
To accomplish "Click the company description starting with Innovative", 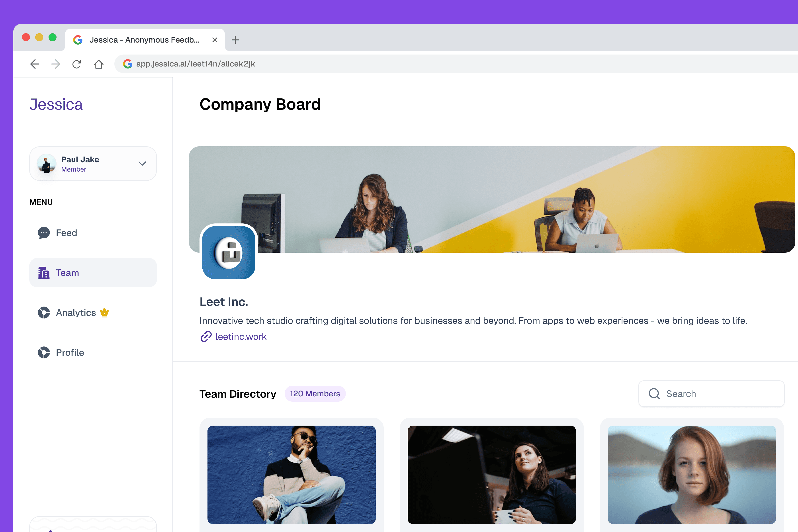I will (473, 321).
